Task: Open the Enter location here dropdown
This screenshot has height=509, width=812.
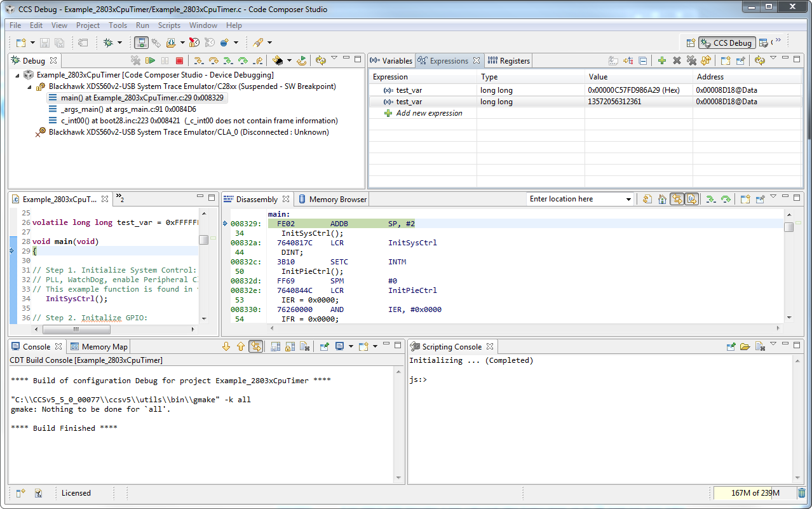Action: [628, 200]
